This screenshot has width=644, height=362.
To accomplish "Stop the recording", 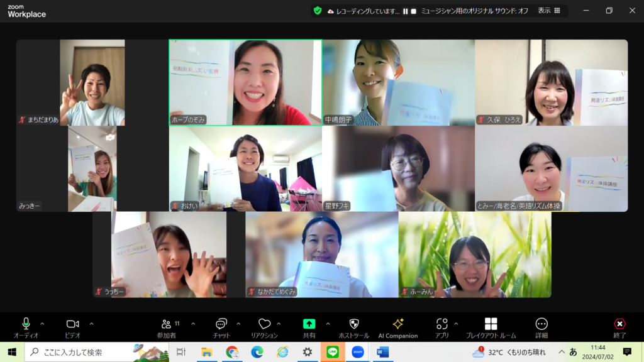I will pyautogui.click(x=414, y=11).
